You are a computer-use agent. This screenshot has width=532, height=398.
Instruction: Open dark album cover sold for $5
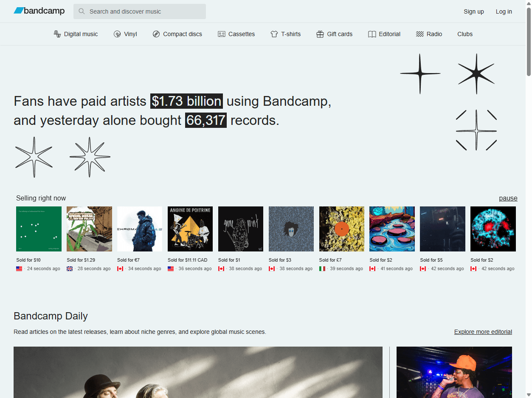click(443, 229)
